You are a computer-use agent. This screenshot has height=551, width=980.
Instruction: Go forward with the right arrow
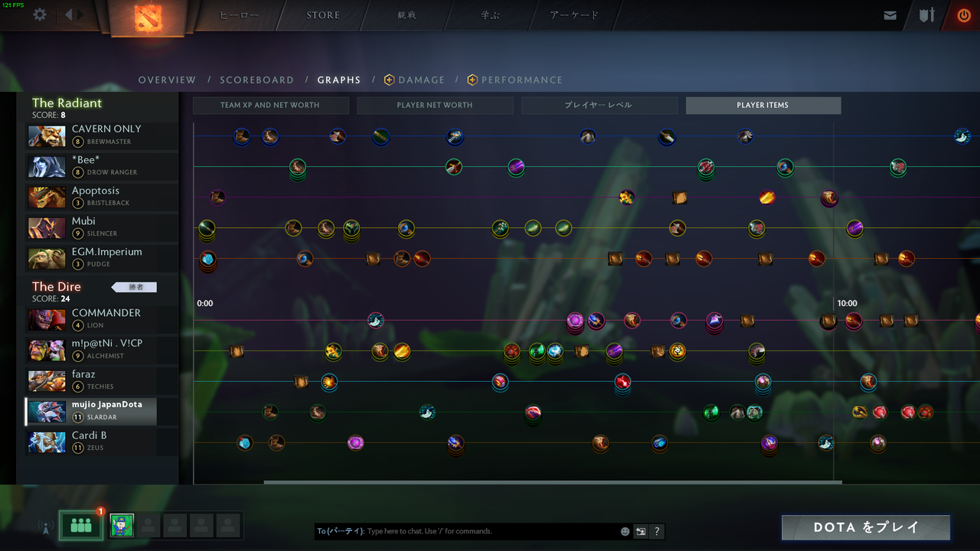click(x=81, y=15)
